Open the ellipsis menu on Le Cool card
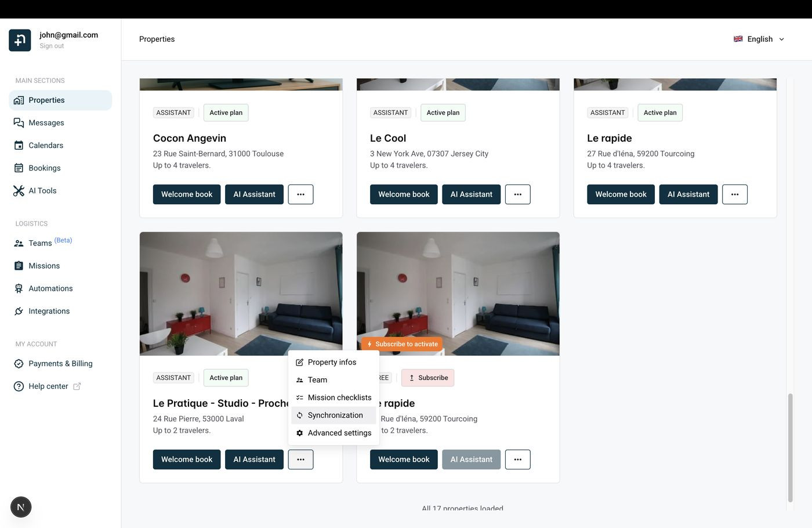This screenshot has height=528, width=812. click(x=517, y=194)
